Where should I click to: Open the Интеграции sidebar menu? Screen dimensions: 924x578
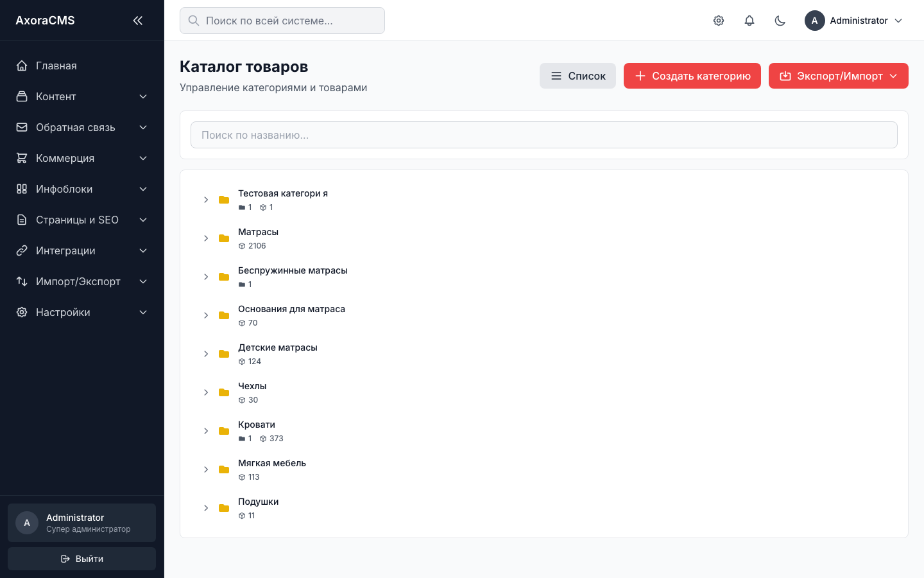point(82,250)
